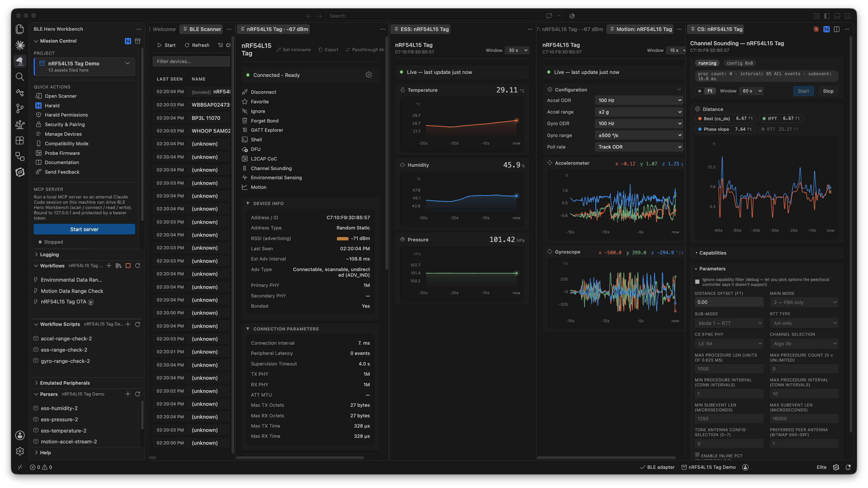Click Refresh in BLE Scanner toolbar
The height and width of the screenshot is (488, 868).
pyautogui.click(x=197, y=45)
